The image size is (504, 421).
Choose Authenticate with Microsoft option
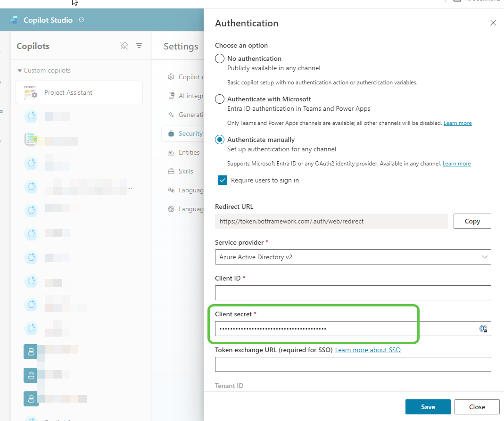coord(219,99)
